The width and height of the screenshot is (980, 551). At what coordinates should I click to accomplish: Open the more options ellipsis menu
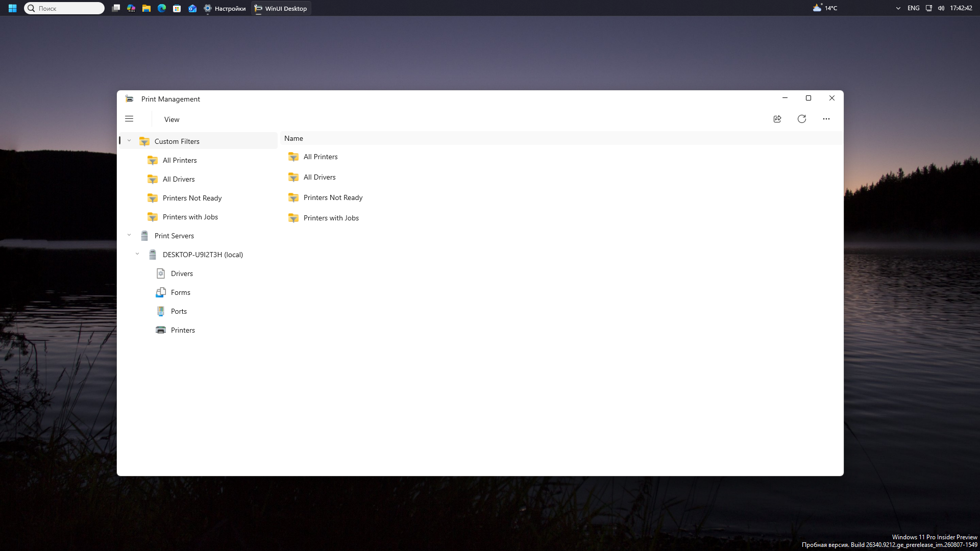826,119
